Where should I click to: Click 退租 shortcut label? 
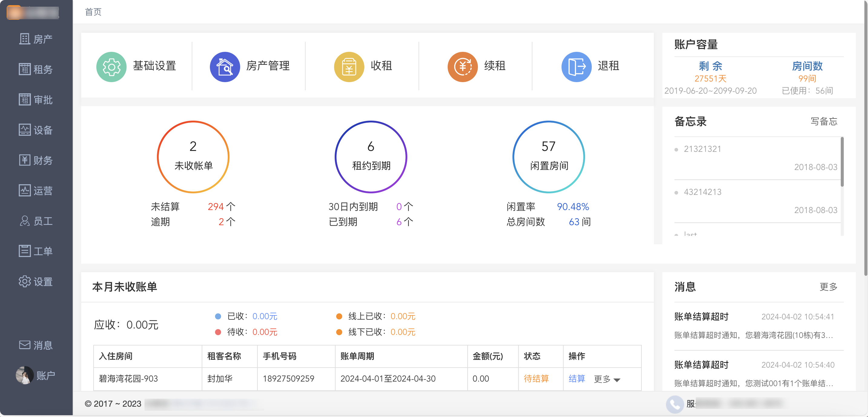tap(608, 66)
